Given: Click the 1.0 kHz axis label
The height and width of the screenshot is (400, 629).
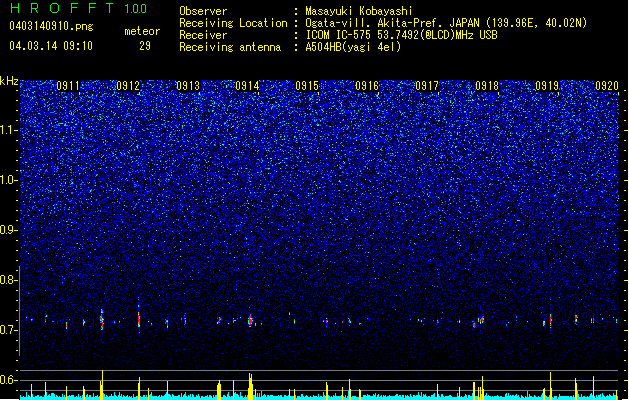Looking at the screenshot, I should tap(8, 180).
